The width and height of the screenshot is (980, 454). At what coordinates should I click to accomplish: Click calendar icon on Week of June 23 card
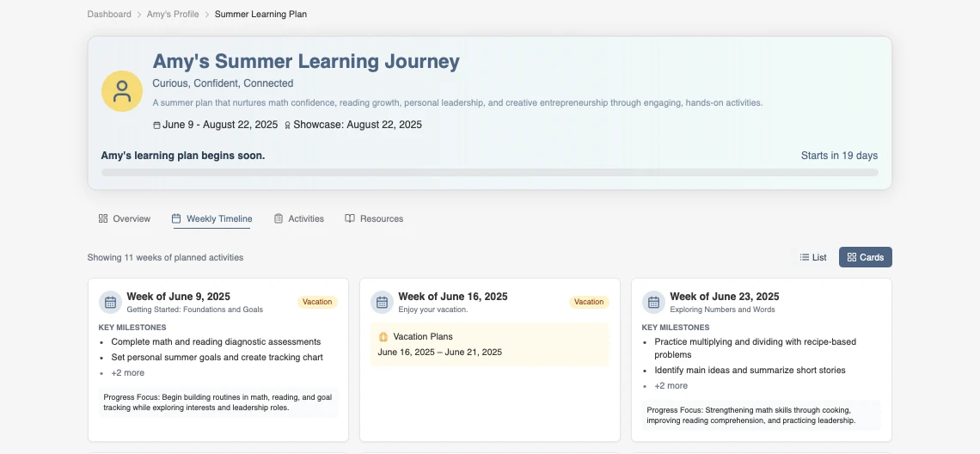coord(653,302)
